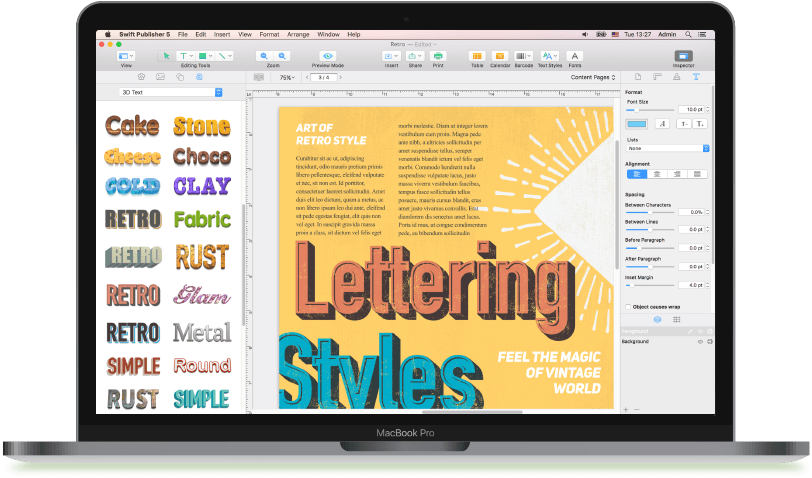812x478 pixels.
Task: Open the Content Pages dropdown
Action: tap(593, 77)
